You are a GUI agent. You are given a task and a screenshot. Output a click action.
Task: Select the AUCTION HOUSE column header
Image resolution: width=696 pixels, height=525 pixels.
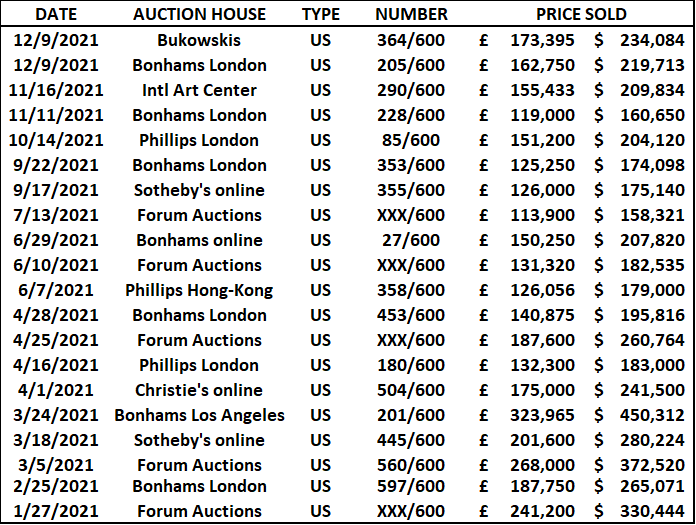(200, 14)
